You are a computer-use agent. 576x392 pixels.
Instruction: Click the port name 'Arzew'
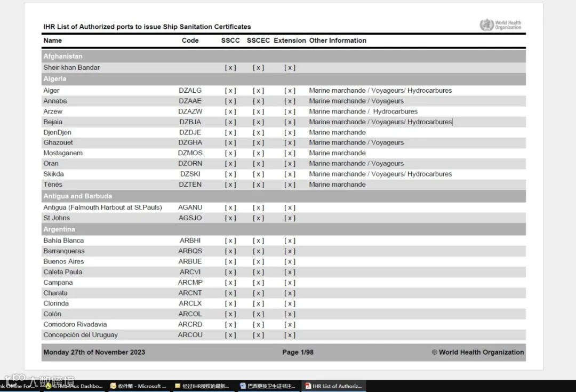point(53,111)
